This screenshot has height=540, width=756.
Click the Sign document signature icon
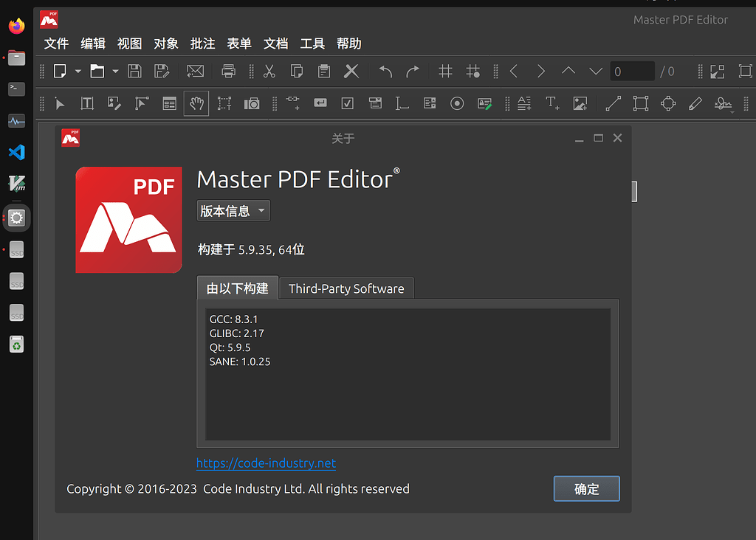pos(723,103)
